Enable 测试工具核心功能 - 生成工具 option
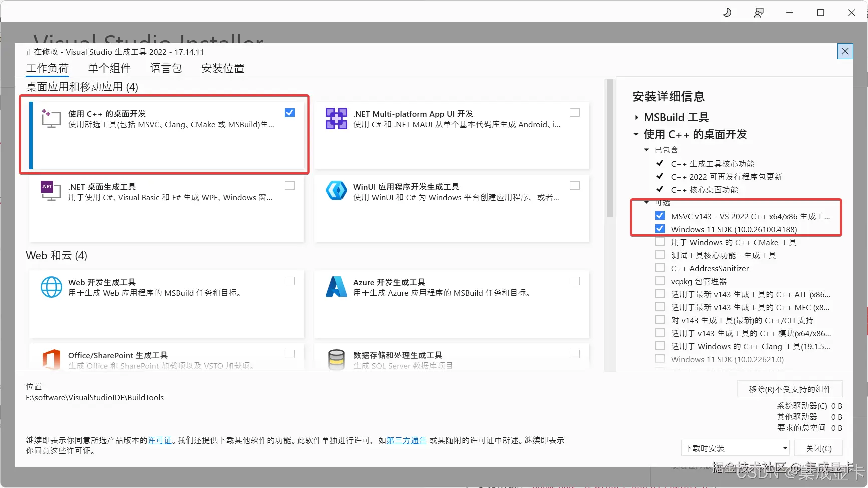 click(x=660, y=255)
